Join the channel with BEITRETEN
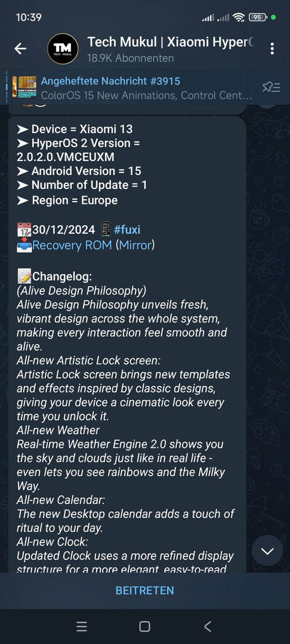The image size is (290, 644). 144,590
